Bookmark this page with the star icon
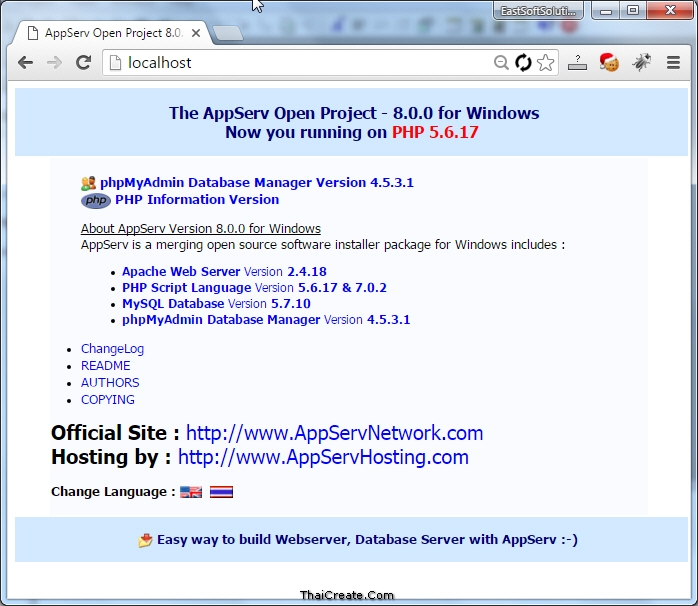The image size is (698, 606). point(545,63)
